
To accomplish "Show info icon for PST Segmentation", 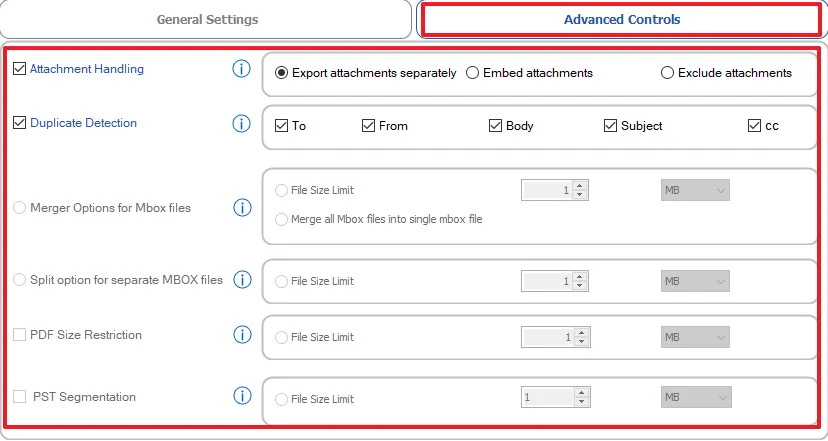I will click(242, 396).
